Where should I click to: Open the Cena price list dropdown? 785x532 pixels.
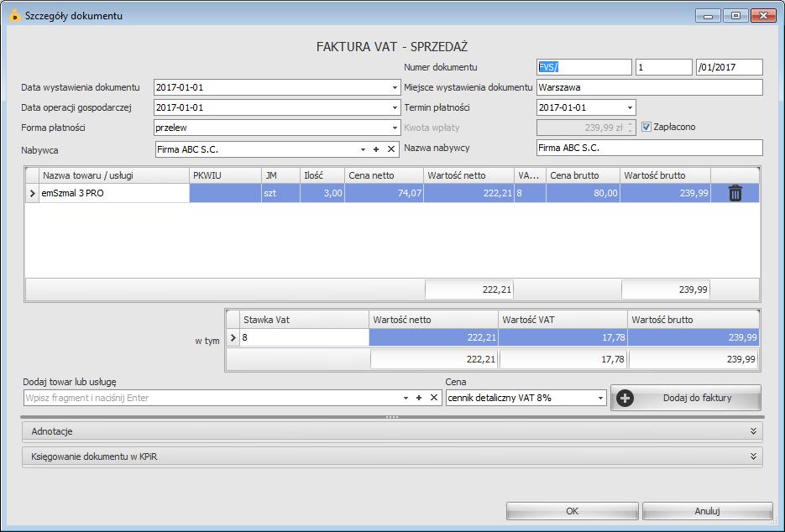[600, 398]
